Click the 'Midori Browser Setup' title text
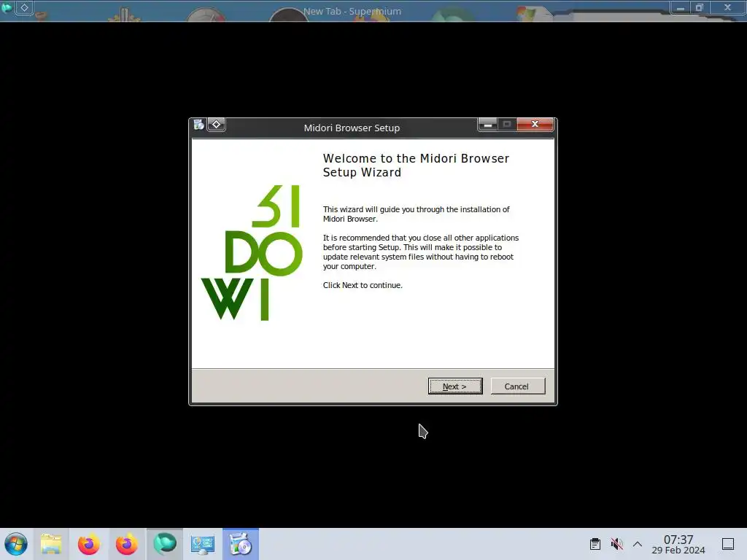 pyautogui.click(x=352, y=128)
